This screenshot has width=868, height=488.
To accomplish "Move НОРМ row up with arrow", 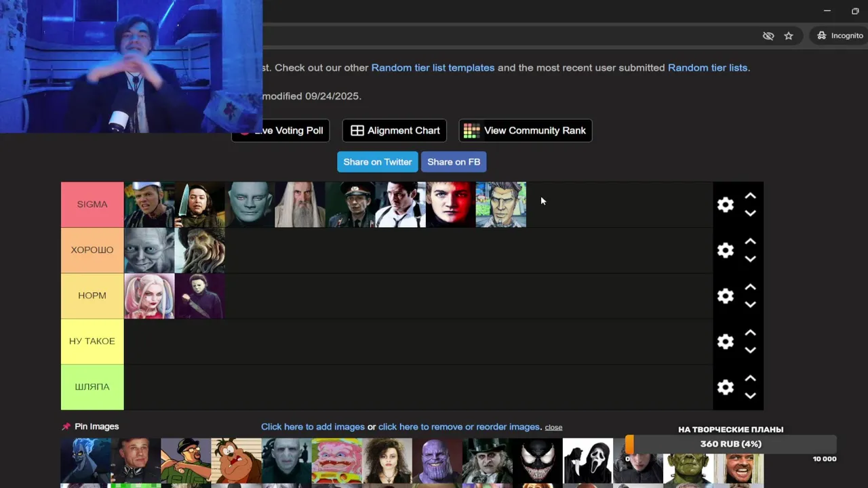I will point(751,287).
